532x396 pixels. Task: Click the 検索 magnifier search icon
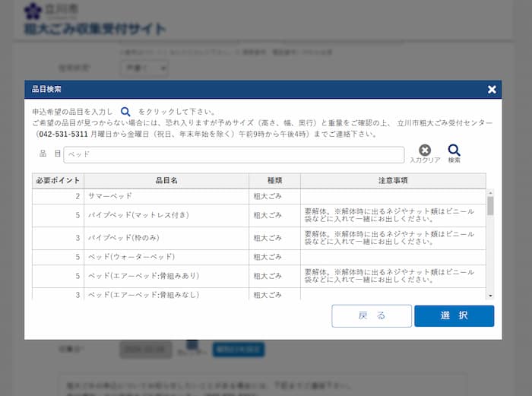(x=454, y=150)
